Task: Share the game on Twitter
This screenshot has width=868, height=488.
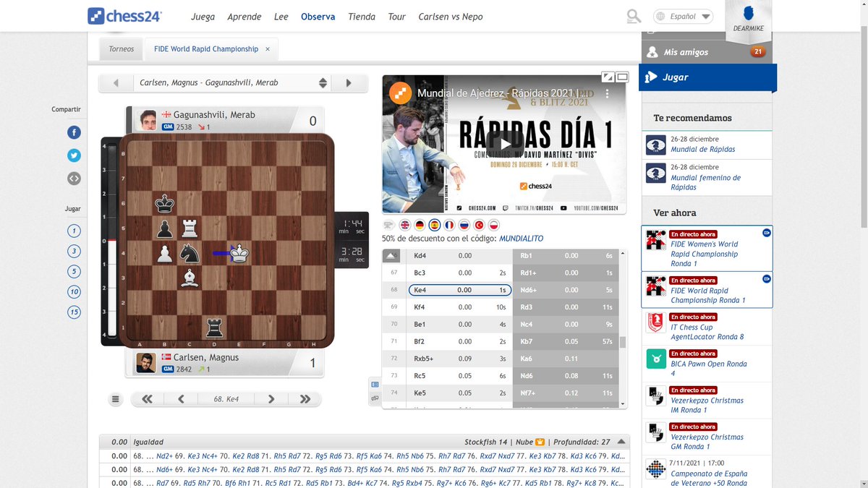Action: [74, 155]
